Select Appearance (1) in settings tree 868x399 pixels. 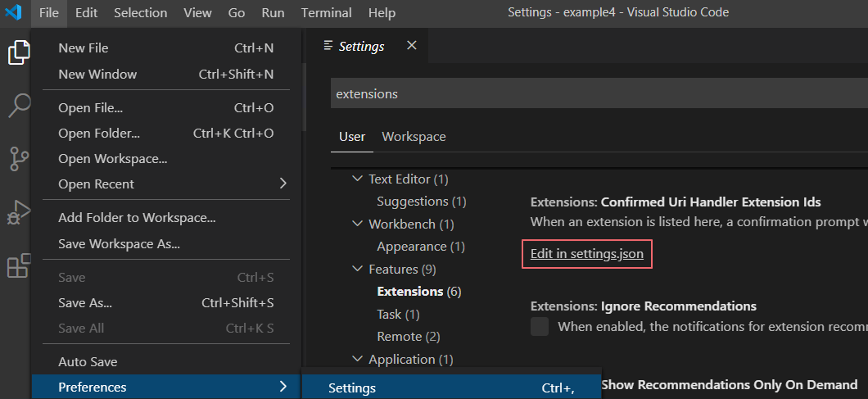(x=421, y=246)
